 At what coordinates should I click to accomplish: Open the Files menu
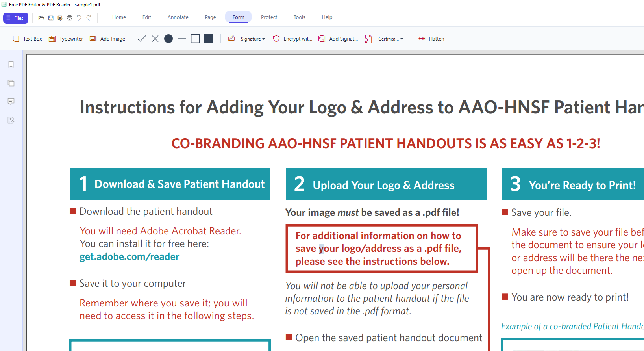click(x=16, y=18)
